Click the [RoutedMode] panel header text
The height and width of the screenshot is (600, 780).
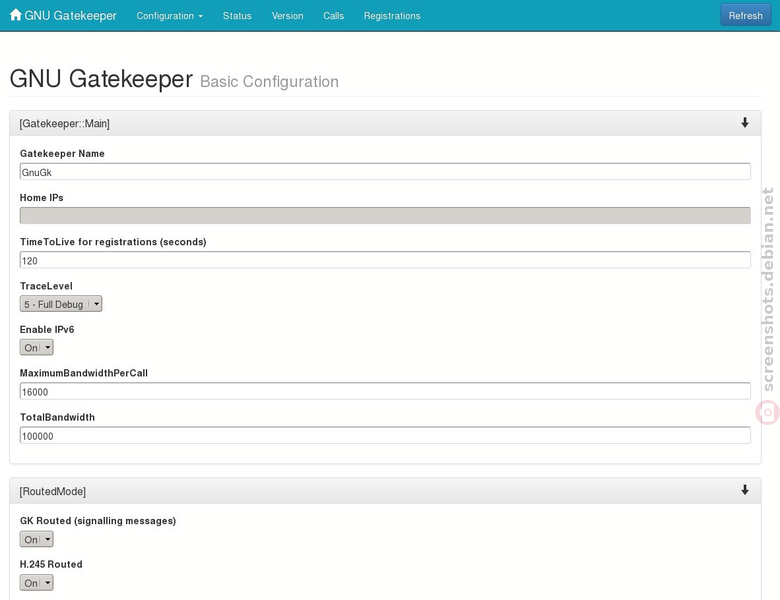(53, 492)
